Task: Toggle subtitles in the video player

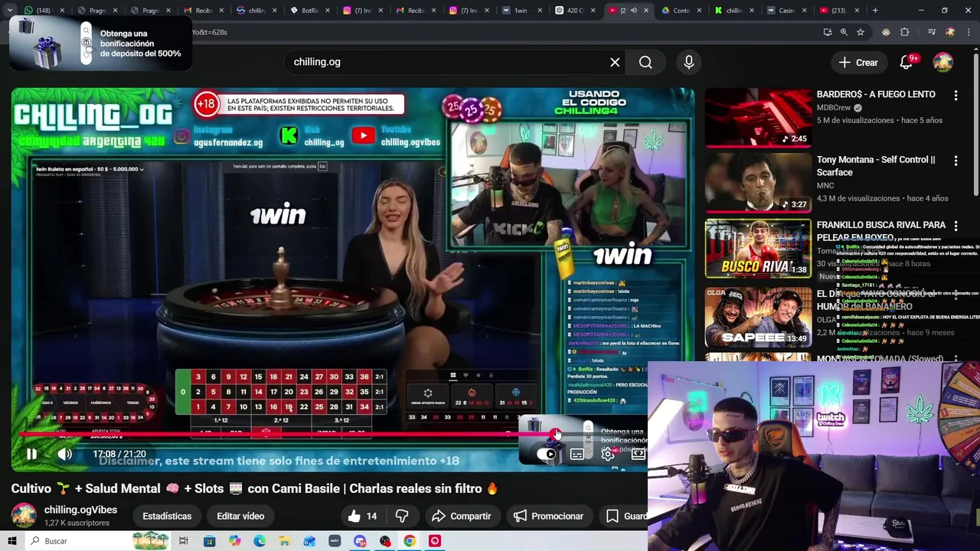Action: [x=577, y=454]
